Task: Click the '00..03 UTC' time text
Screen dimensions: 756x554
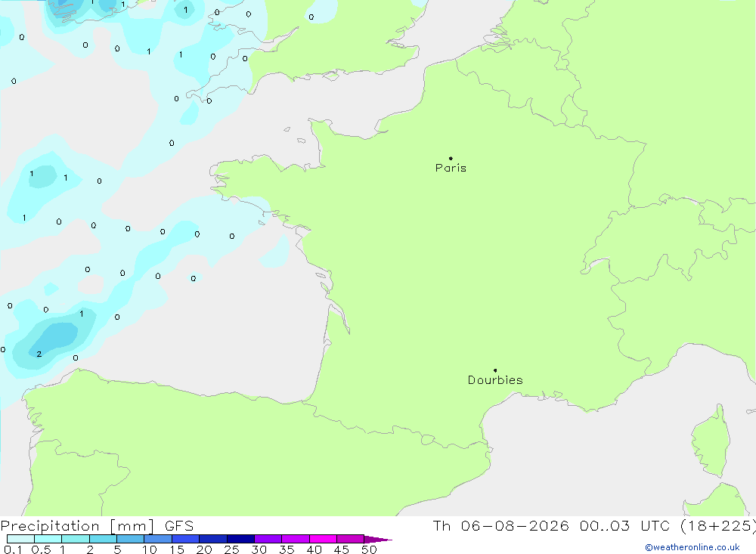Action: (626, 526)
